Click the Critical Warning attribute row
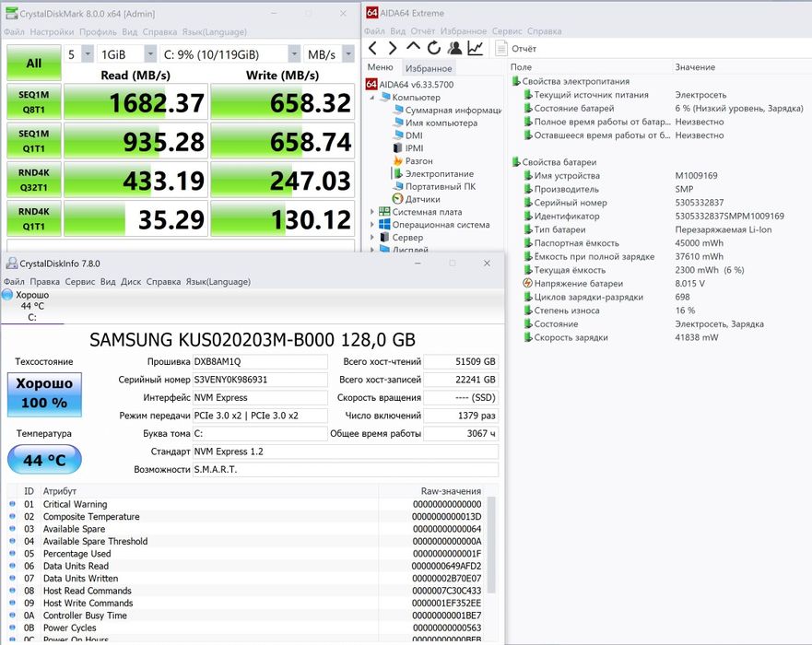This screenshot has width=812, height=645. [x=245, y=504]
